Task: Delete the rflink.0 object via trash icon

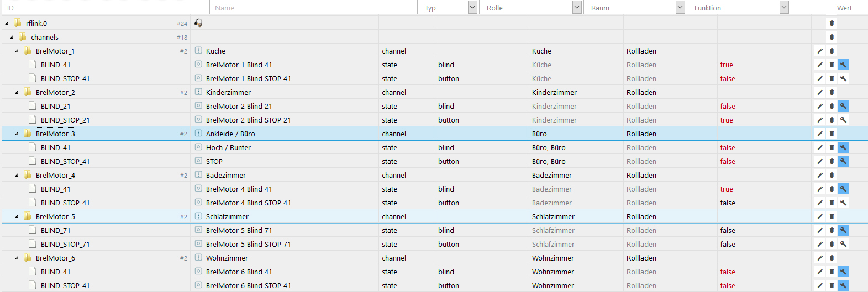Action: [x=832, y=23]
